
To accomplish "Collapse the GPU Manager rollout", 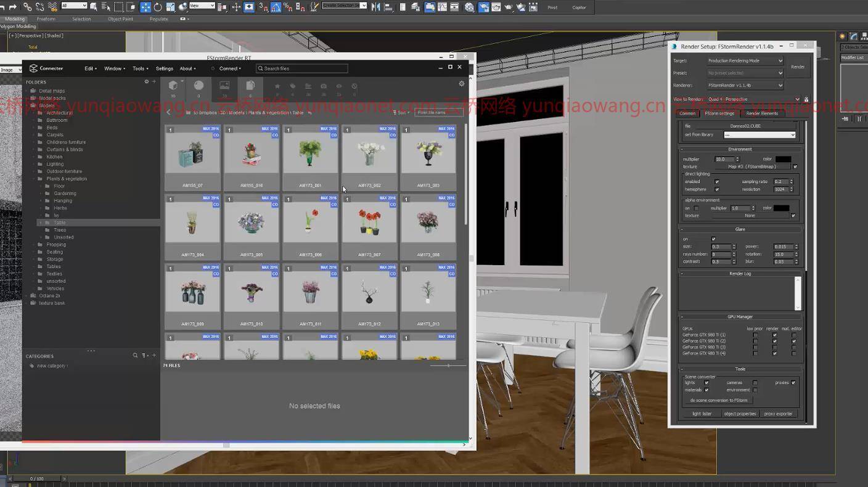I will coord(740,317).
